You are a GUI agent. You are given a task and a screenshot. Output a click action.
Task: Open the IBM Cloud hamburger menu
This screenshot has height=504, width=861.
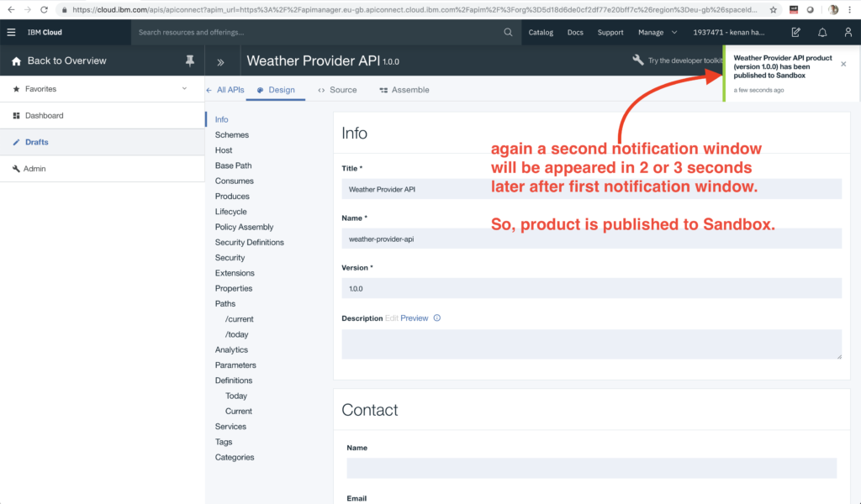11,33
